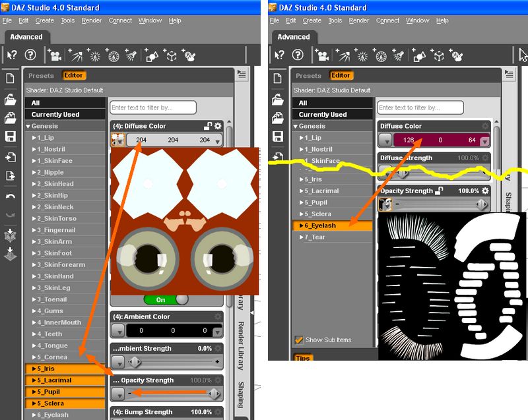Expand the 7_Tear surface in right window
Viewport: 528px width, 420px height.
[302, 237]
